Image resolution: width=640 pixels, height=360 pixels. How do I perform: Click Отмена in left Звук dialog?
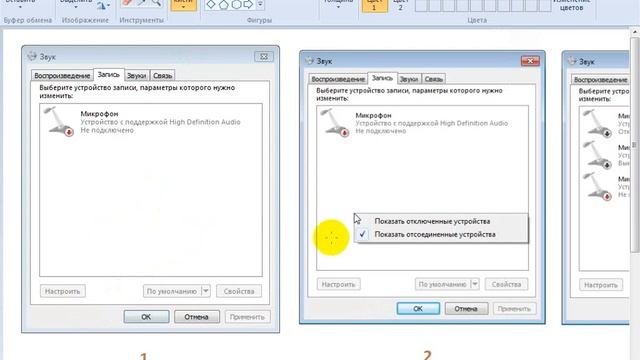click(196, 317)
